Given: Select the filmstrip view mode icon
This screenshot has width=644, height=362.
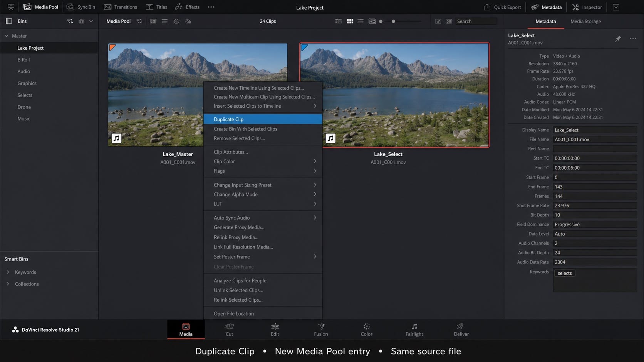Looking at the screenshot, I should [372, 21].
